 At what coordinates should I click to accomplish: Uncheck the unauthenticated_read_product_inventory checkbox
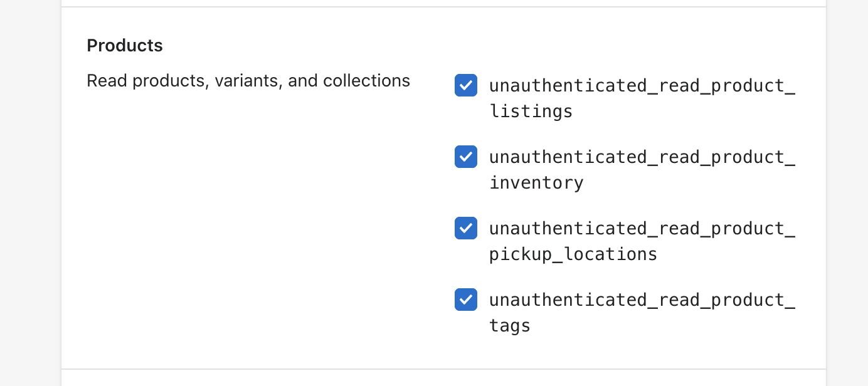pos(466,157)
